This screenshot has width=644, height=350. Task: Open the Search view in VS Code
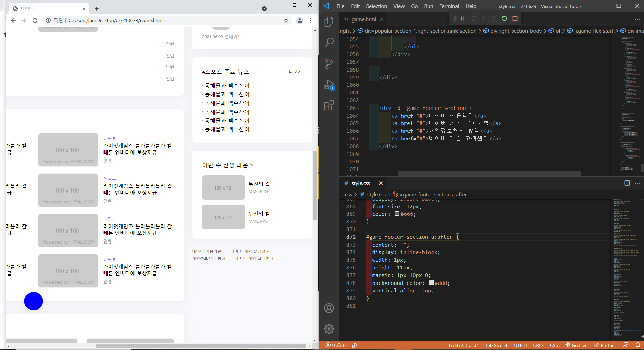click(329, 43)
